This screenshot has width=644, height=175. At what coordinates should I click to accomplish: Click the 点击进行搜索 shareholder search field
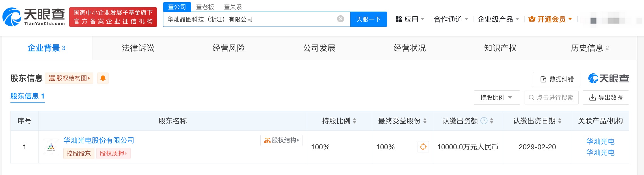point(551,98)
